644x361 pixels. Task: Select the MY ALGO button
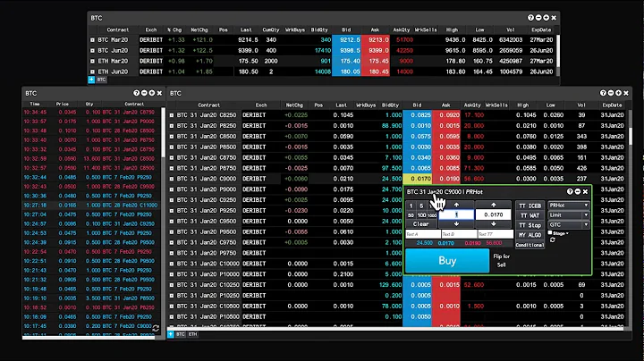click(x=530, y=235)
